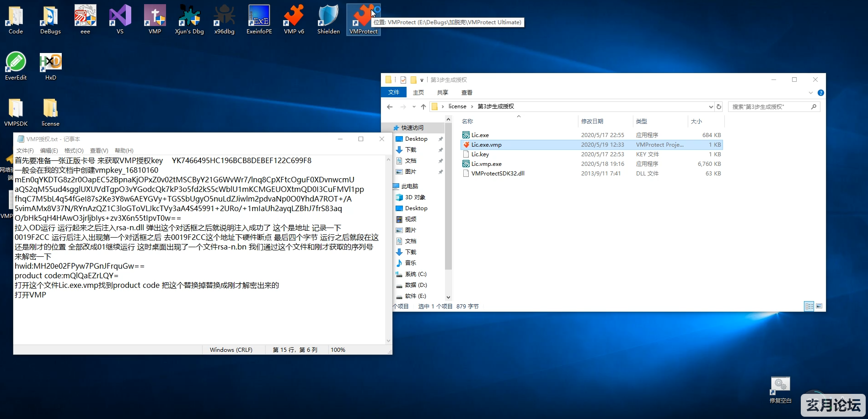Open 音乐 folder in navigation pane
The image size is (868, 419).
[x=410, y=263]
